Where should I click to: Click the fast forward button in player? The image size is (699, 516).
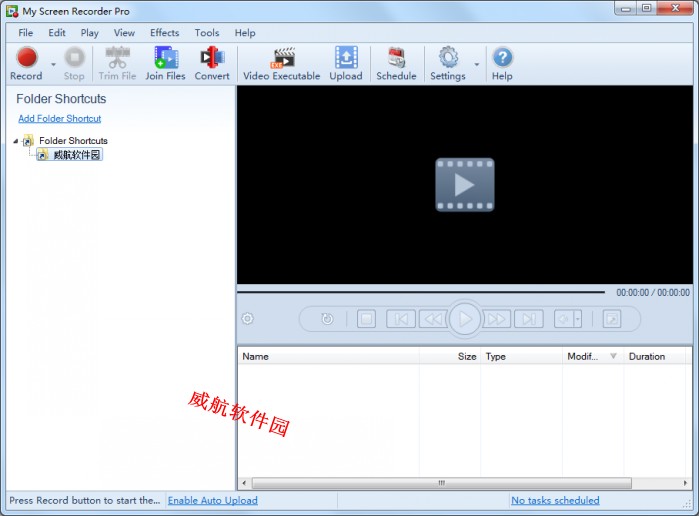pos(496,318)
